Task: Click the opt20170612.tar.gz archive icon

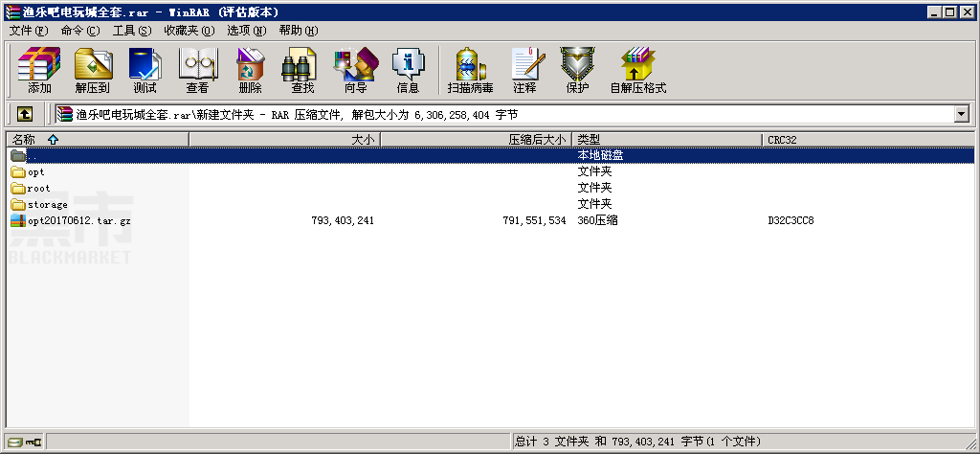Action: coord(18,220)
